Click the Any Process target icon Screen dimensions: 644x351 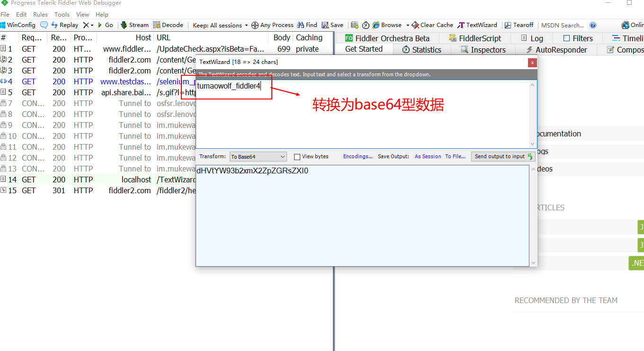[255, 25]
